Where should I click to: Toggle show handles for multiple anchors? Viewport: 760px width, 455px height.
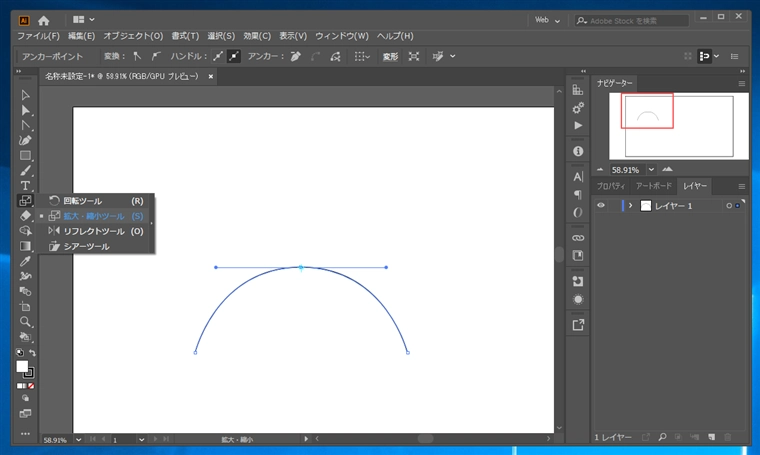tap(218, 56)
